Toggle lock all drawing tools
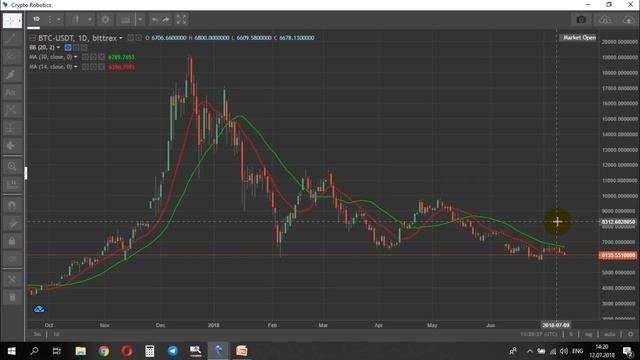 coord(11,241)
